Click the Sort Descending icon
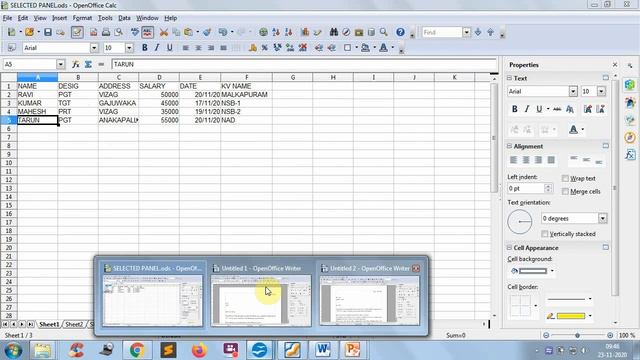640x360 pixels. (289, 32)
